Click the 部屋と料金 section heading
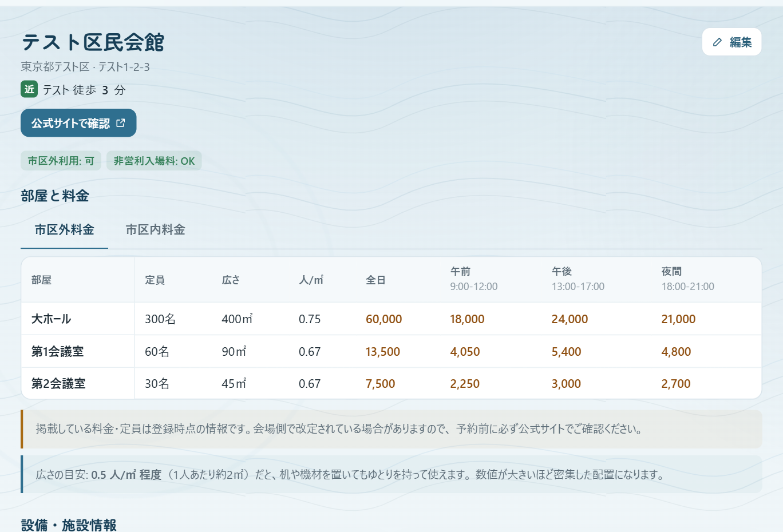Image resolution: width=783 pixels, height=532 pixels. coord(55,196)
